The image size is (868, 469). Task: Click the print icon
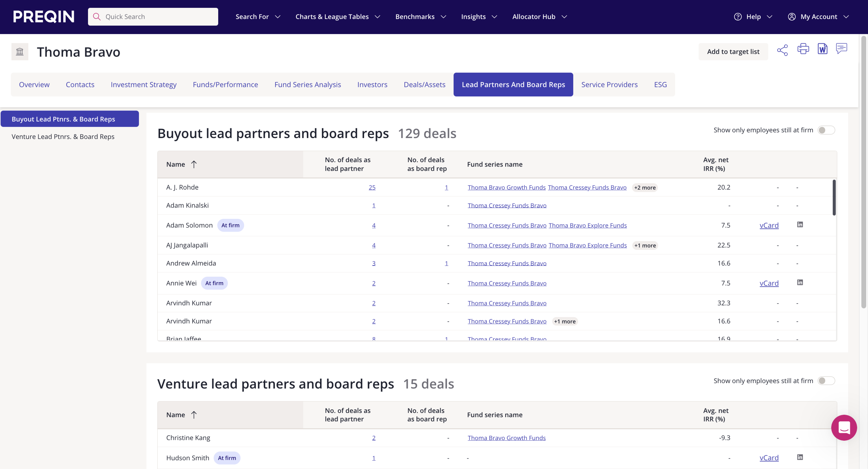pyautogui.click(x=803, y=49)
